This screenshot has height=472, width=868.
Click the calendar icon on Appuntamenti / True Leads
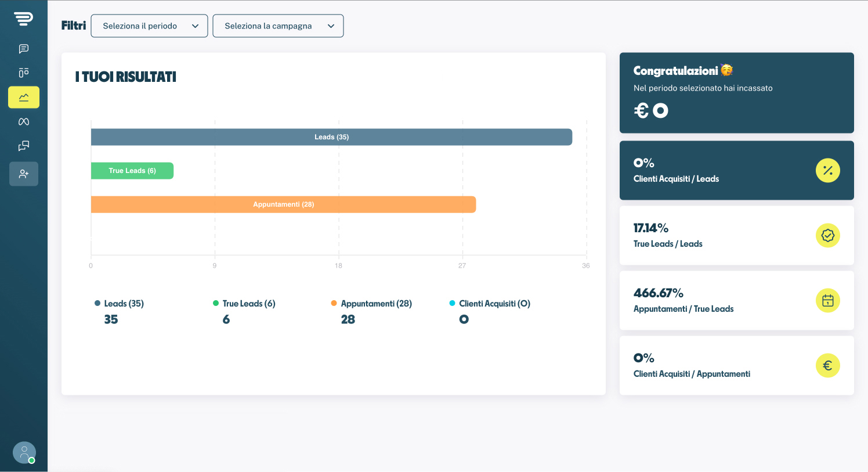828,301
